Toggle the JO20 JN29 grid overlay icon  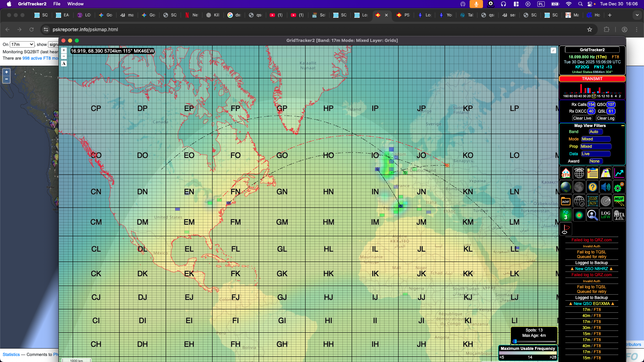pos(592,201)
